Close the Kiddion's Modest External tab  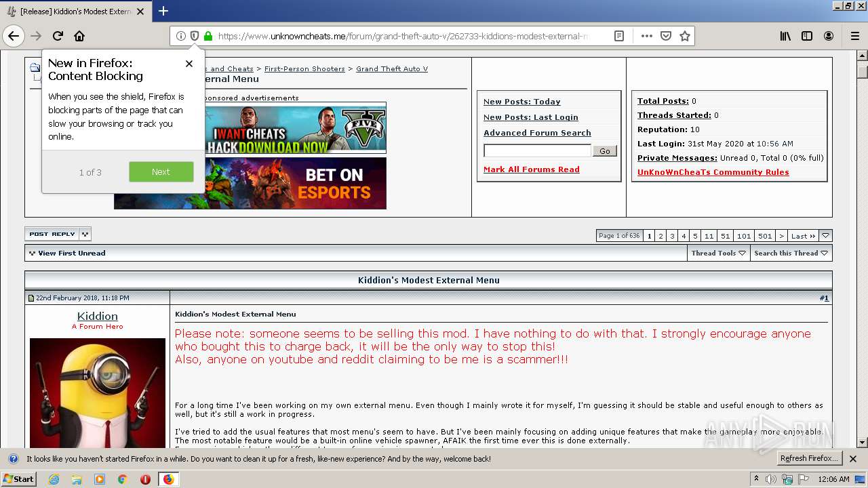click(140, 12)
